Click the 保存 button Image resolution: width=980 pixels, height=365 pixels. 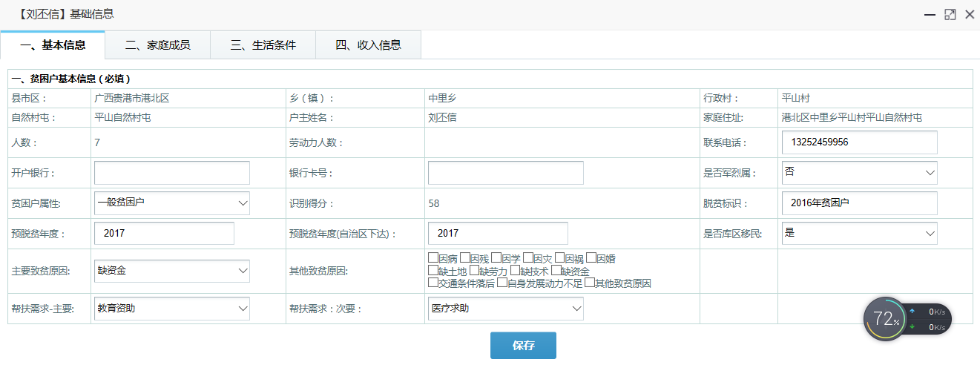523,346
